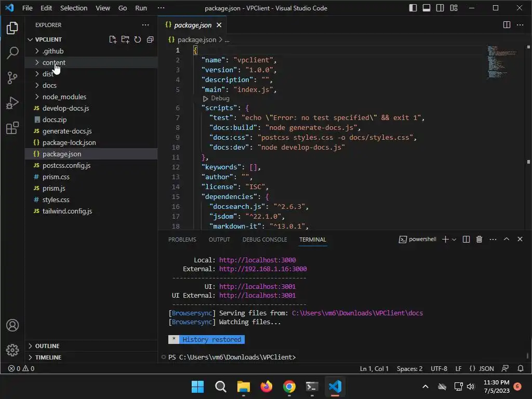Open develop-docs.js file
This screenshot has width=532, height=399.
click(x=91, y=108)
